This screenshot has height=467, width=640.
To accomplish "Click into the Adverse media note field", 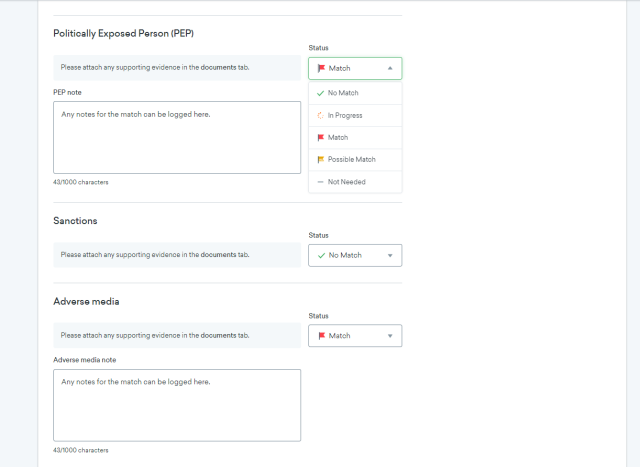I will coord(176,405).
